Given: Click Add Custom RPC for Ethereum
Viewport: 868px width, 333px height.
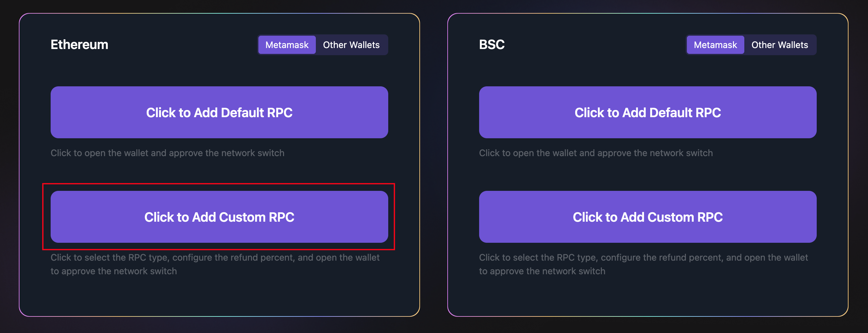Looking at the screenshot, I should [219, 217].
